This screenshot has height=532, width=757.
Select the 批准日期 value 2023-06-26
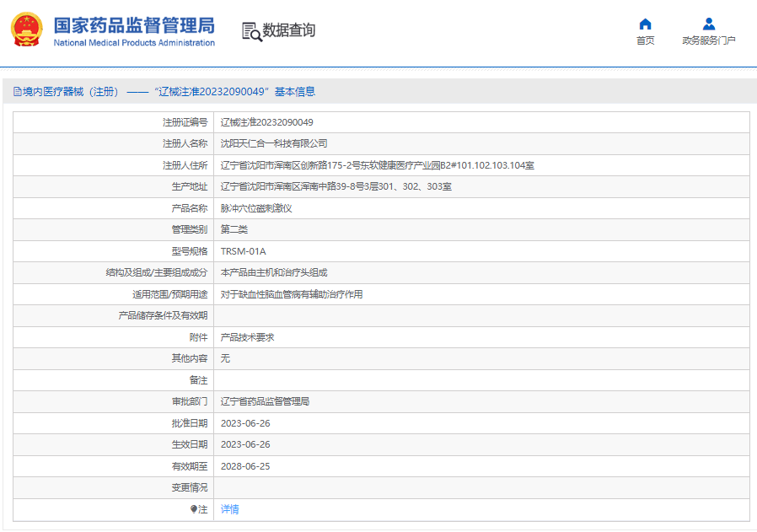point(245,423)
